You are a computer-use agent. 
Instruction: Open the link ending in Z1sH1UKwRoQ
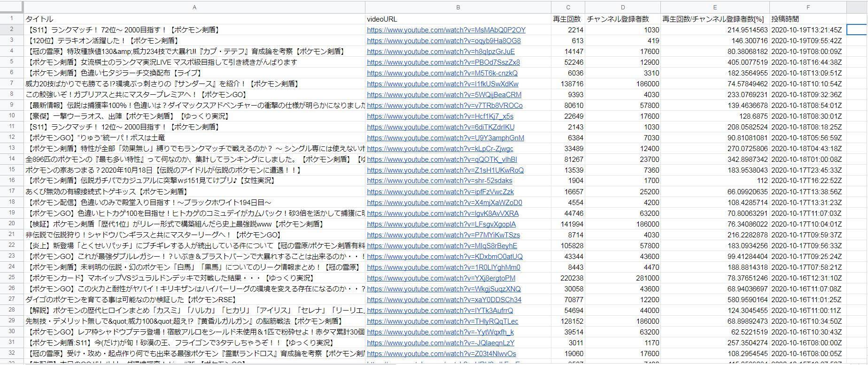445,170
